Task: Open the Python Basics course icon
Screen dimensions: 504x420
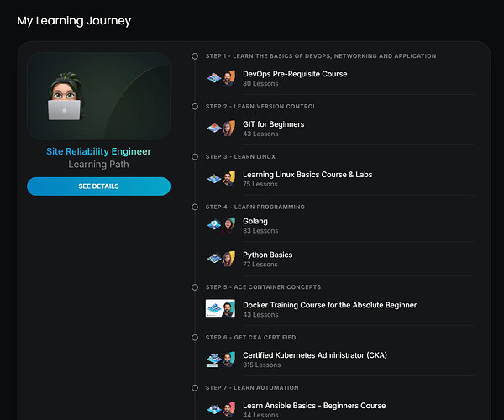Action: click(221, 259)
